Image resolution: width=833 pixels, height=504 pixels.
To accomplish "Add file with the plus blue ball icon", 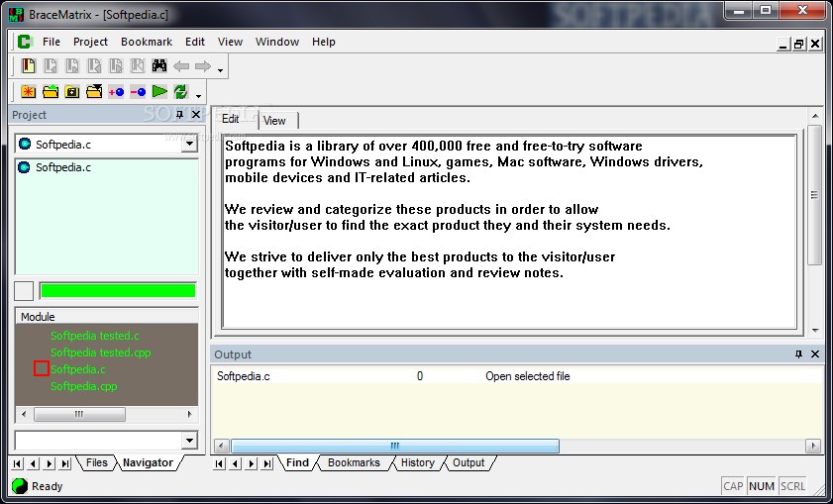I will click(x=116, y=92).
